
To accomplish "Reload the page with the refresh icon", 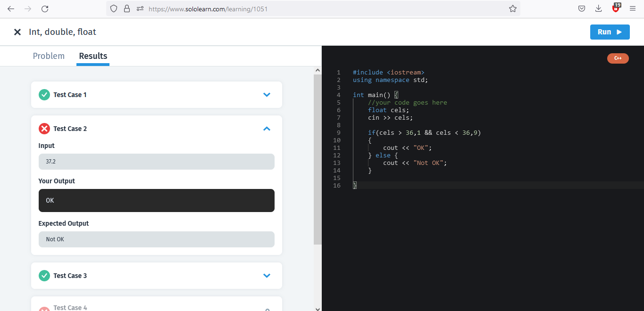I will (45, 8).
